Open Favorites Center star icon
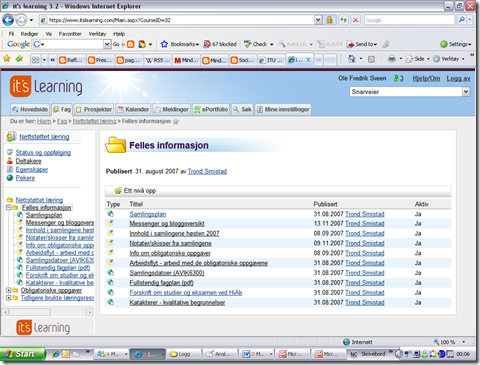Screen dimensions: 480x365 point(6,59)
